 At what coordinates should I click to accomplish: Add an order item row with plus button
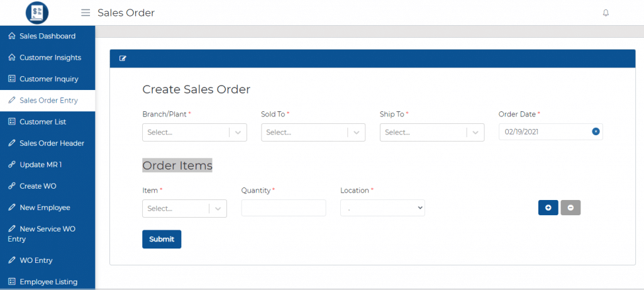(548, 208)
